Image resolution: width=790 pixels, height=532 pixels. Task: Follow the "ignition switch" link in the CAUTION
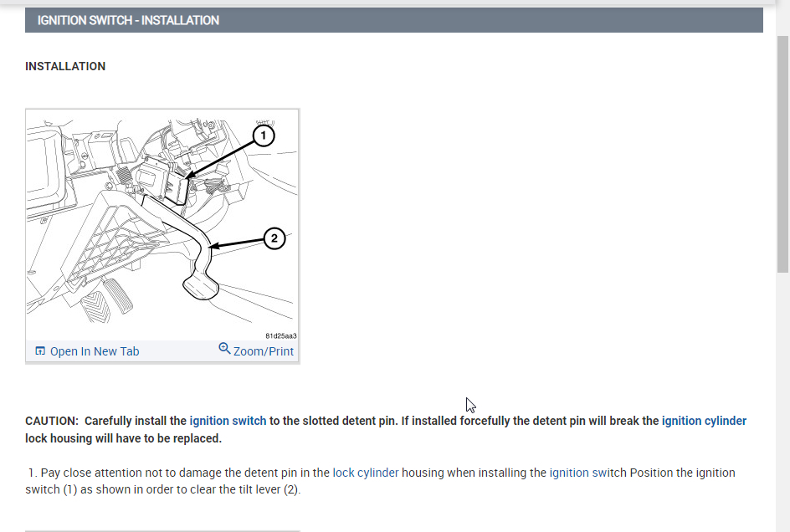point(228,421)
